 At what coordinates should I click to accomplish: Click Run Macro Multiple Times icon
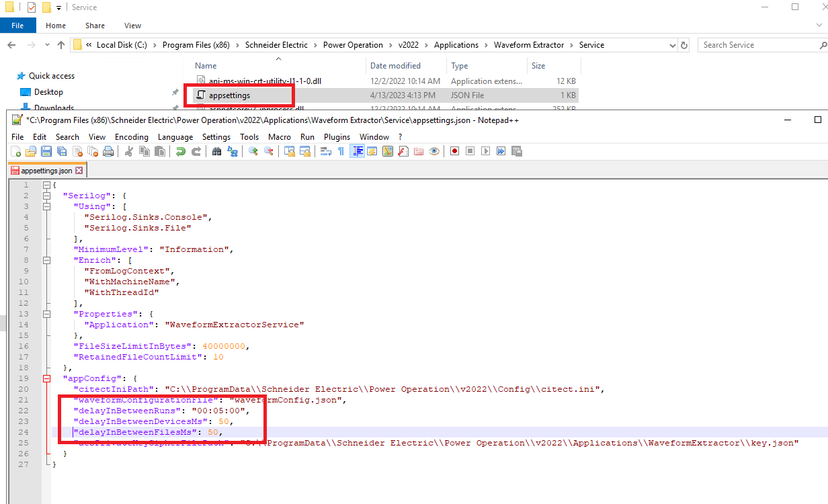501,151
